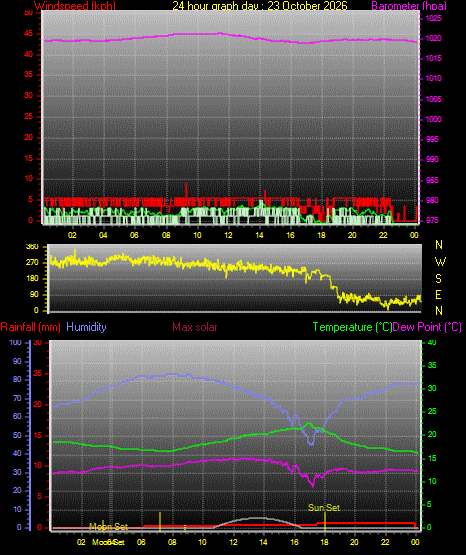Click the 995 barometer axis value
466x555 pixels.
pyautogui.click(x=432, y=139)
